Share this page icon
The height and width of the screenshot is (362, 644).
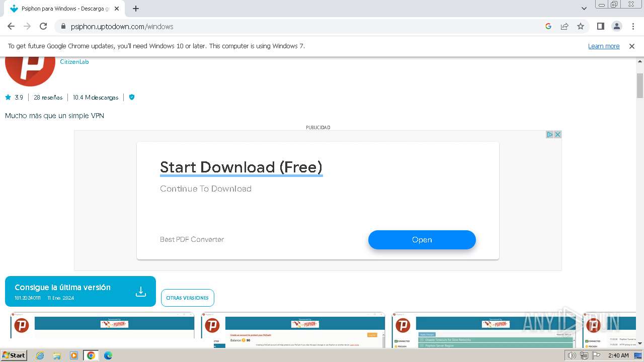pyautogui.click(x=565, y=26)
